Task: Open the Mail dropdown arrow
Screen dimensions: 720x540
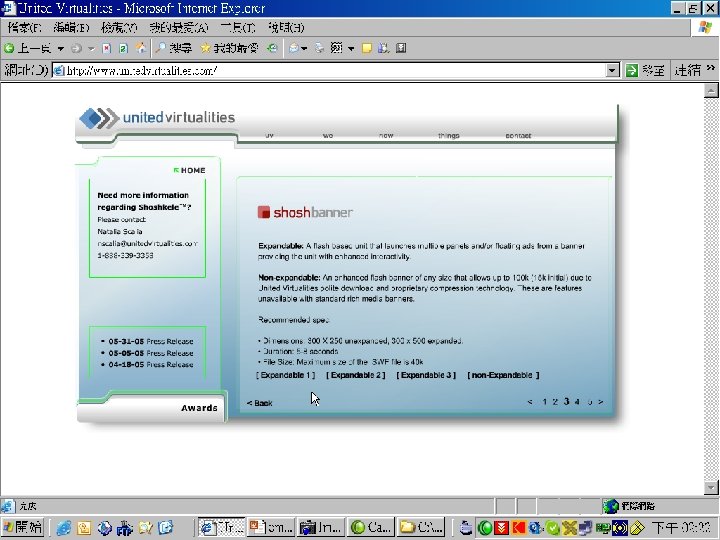Action: click(x=304, y=49)
